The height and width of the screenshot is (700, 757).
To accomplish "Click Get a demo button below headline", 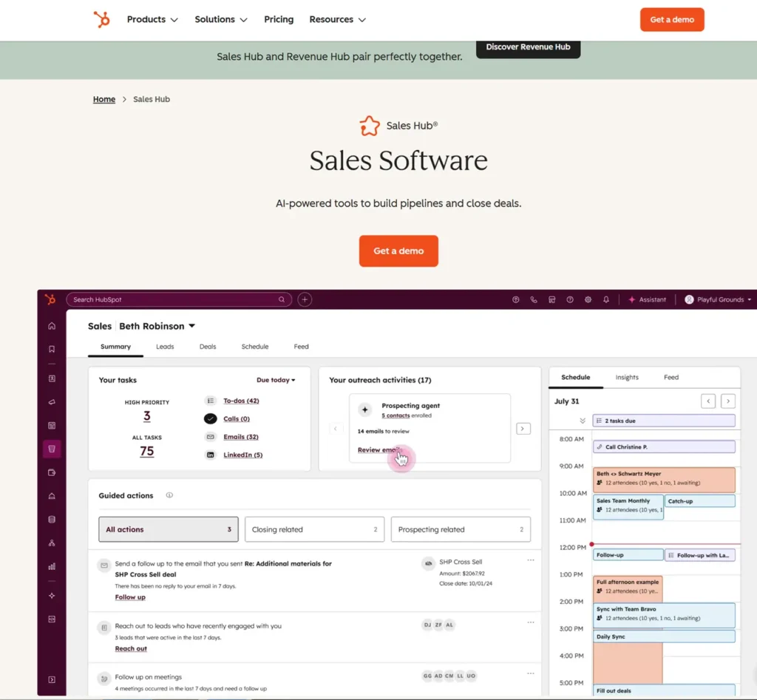I will (398, 251).
